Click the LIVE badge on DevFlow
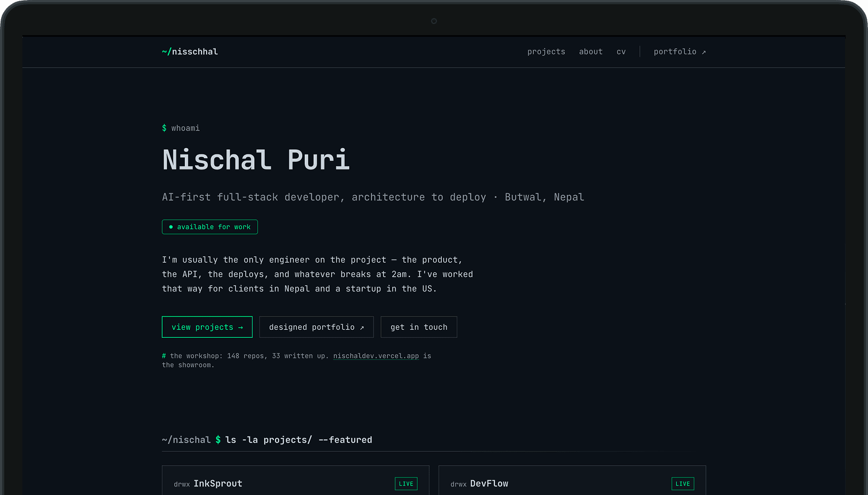The height and width of the screenshot is (495, 868). (683, 484)
